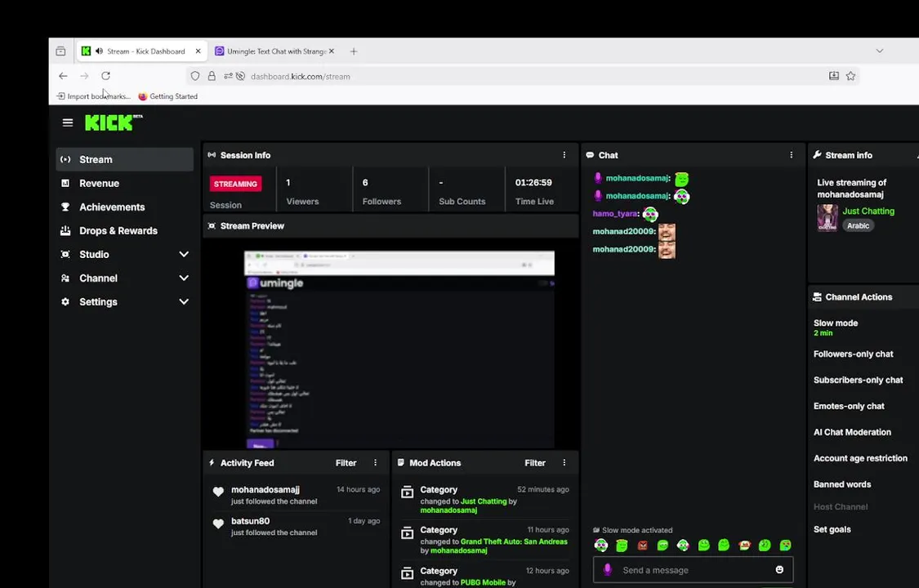Toggle AI Chat Moderation
Image resolution: width=919 pixels, height=588 pixels.
(852, 432)
